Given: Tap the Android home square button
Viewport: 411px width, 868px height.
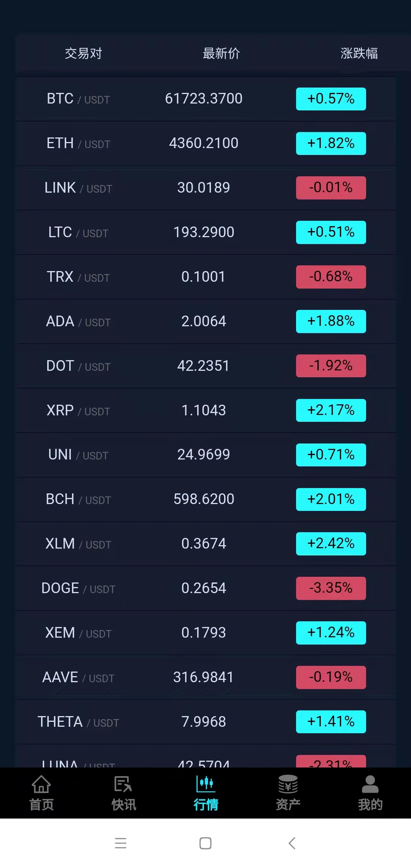Looking at the screenshot, I should click(x=205, y=843).
